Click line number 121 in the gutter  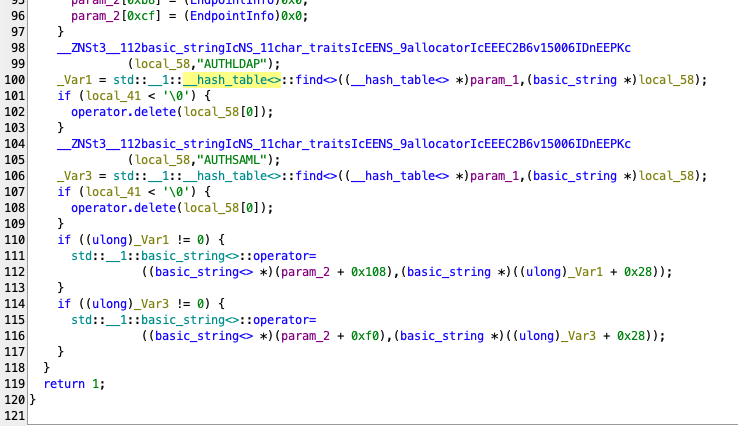pyautogui.click(x=14, y=415)
